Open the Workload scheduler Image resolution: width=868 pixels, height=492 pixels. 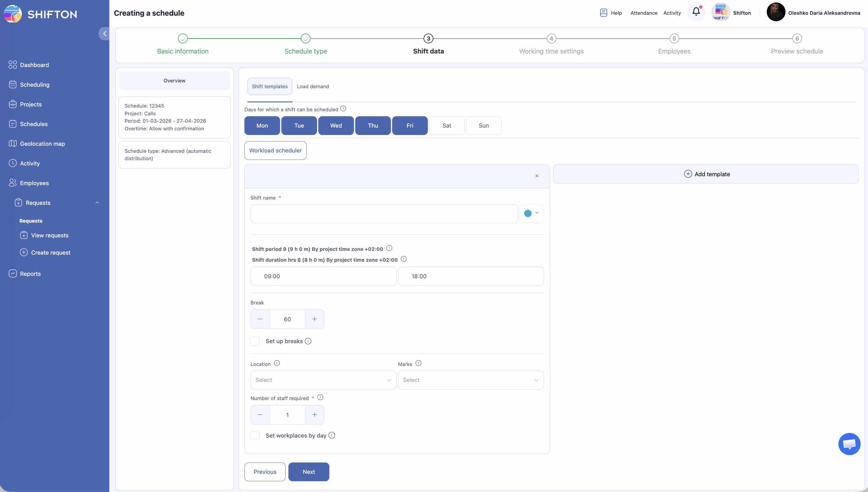coord(275,150)
